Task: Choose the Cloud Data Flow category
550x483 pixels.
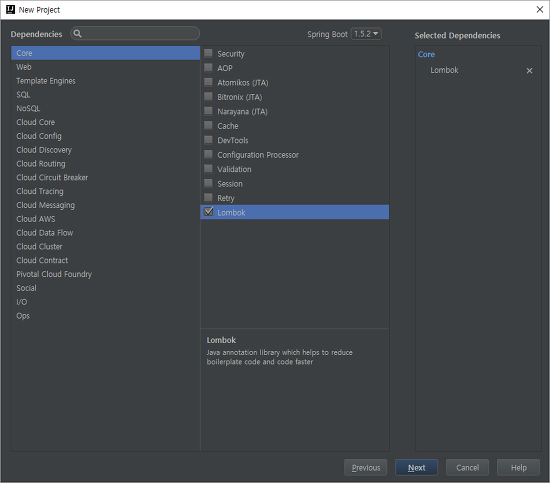Action: click(x=106, y=233)
